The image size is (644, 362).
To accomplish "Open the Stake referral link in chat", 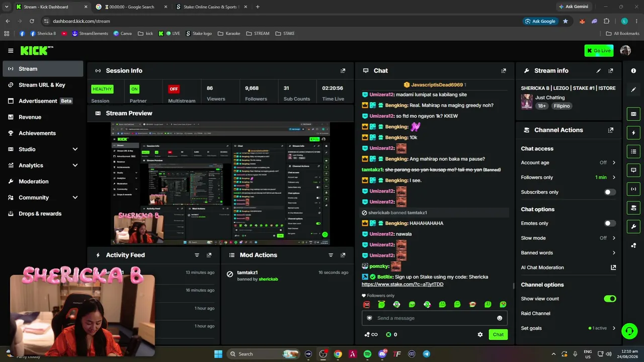I will (403, 285).
